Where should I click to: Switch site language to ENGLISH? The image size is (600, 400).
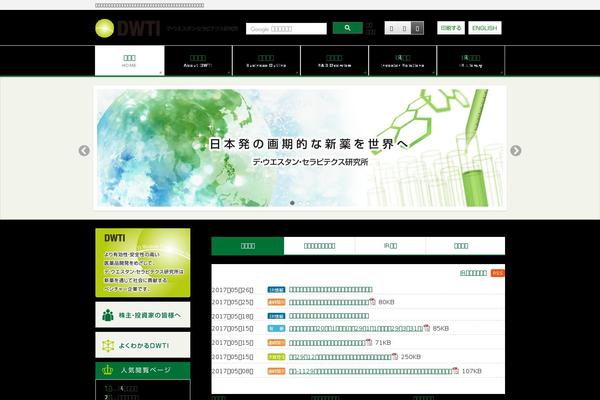click(484, 28)
